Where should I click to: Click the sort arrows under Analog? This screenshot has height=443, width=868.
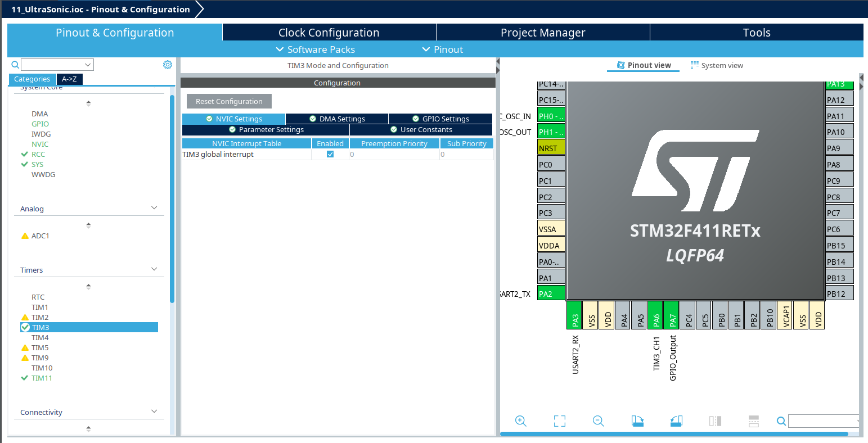pos(88,225)
